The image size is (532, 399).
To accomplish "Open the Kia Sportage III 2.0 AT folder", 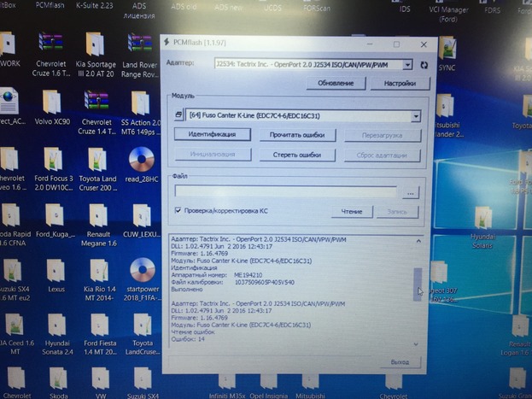I will (x=96, y=45).
